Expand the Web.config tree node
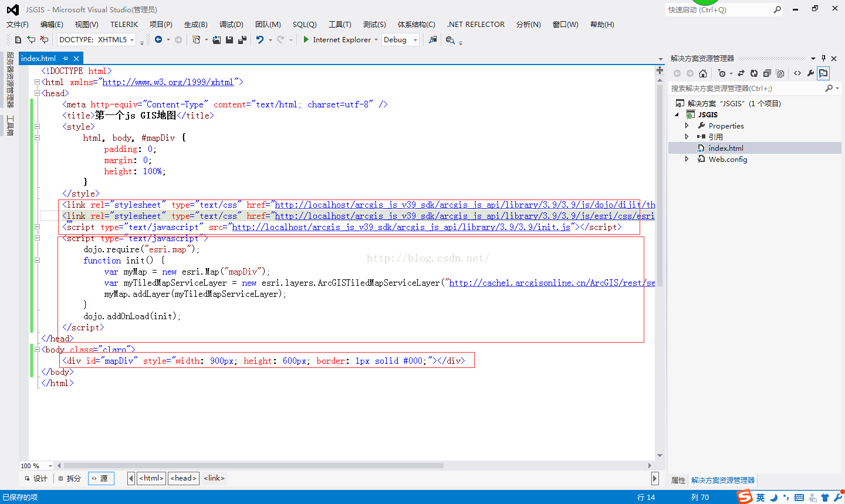Image resolution: width=845 pixels, height=504 pixels. coord(687,159)
